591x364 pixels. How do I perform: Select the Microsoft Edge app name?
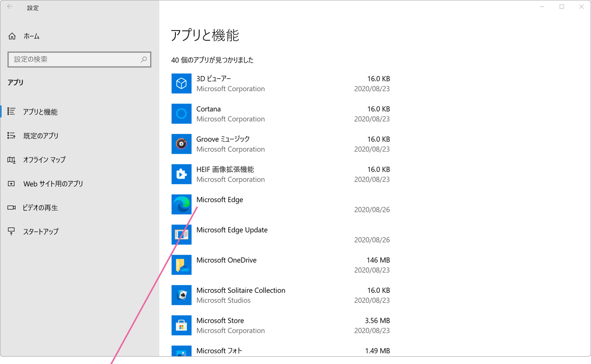(220, 200)
